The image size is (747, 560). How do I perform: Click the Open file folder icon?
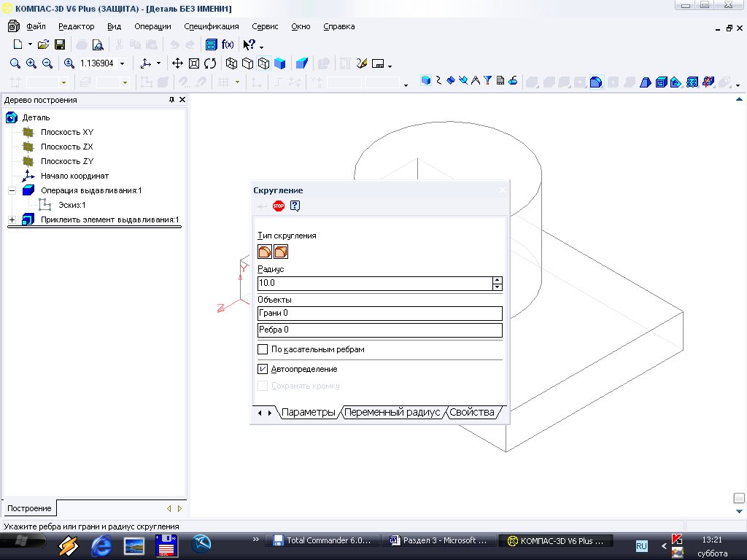click(43, 44)
